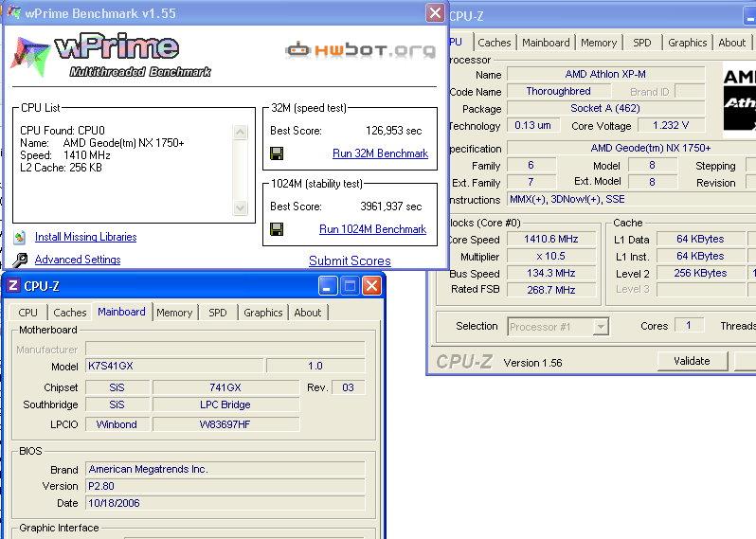Click the Install Missing Libraries icon

[20, 237]
